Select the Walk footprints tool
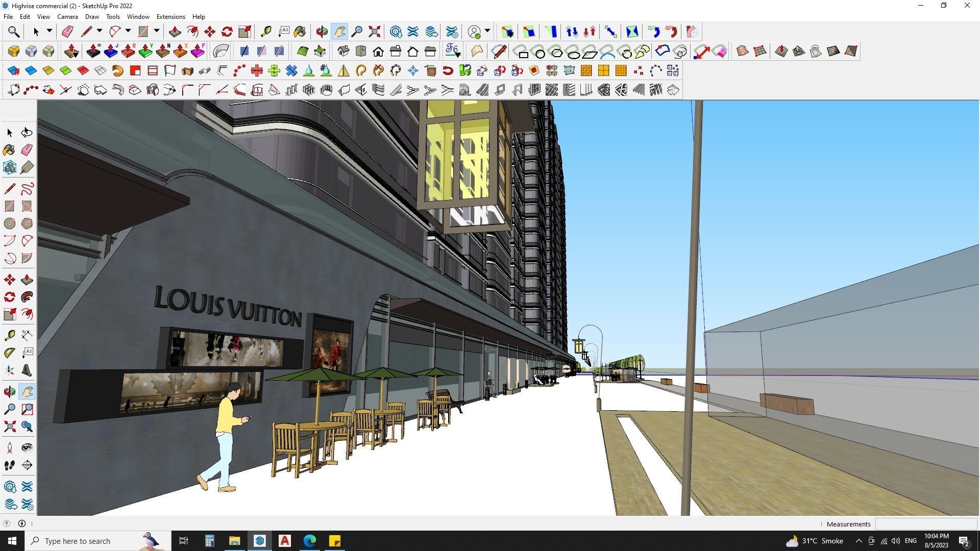Viewport: 980px width, 551px height. (9, 465)
